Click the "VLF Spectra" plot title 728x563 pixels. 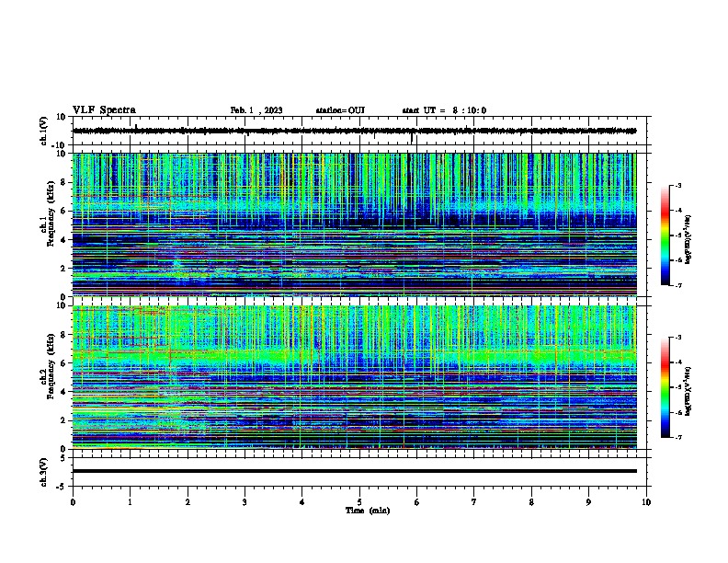point(104,110)
